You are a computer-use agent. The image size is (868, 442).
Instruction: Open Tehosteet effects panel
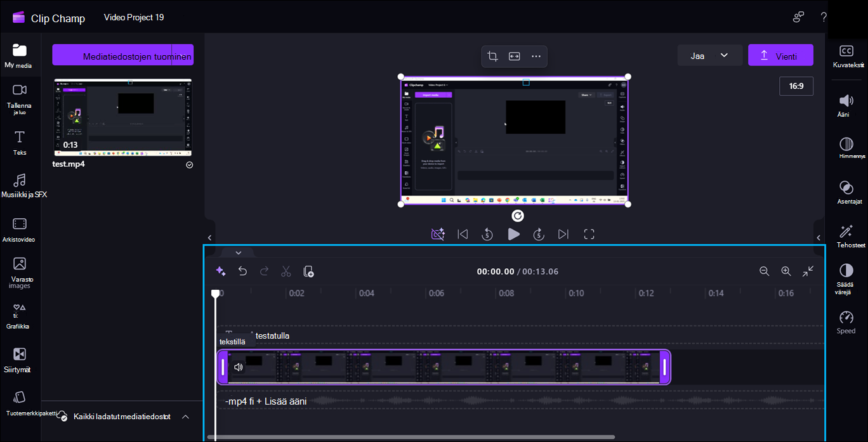(849, 235)
